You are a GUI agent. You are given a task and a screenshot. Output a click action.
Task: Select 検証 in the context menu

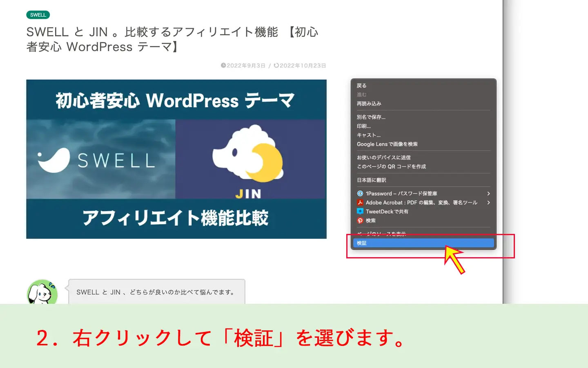(x=423, y=243)
